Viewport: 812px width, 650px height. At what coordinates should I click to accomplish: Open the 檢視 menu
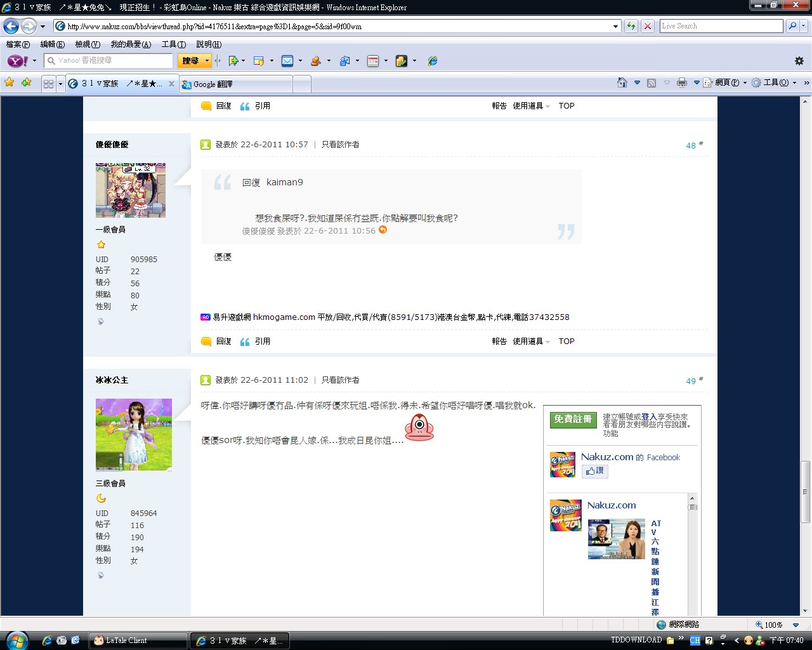pyautogui.click(x=88, y=44)
